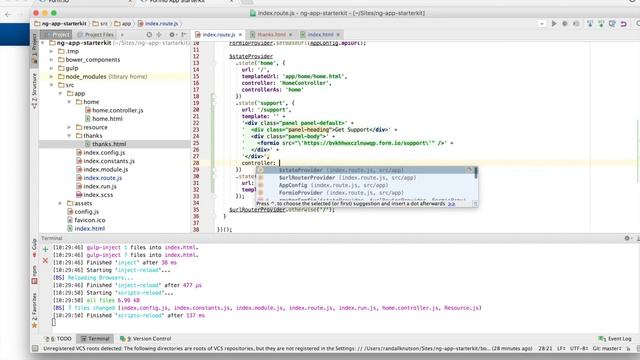Screen dimensions: 640x360
Task: Switch to the Project Files view tab
Action: [x=96, y=35]
